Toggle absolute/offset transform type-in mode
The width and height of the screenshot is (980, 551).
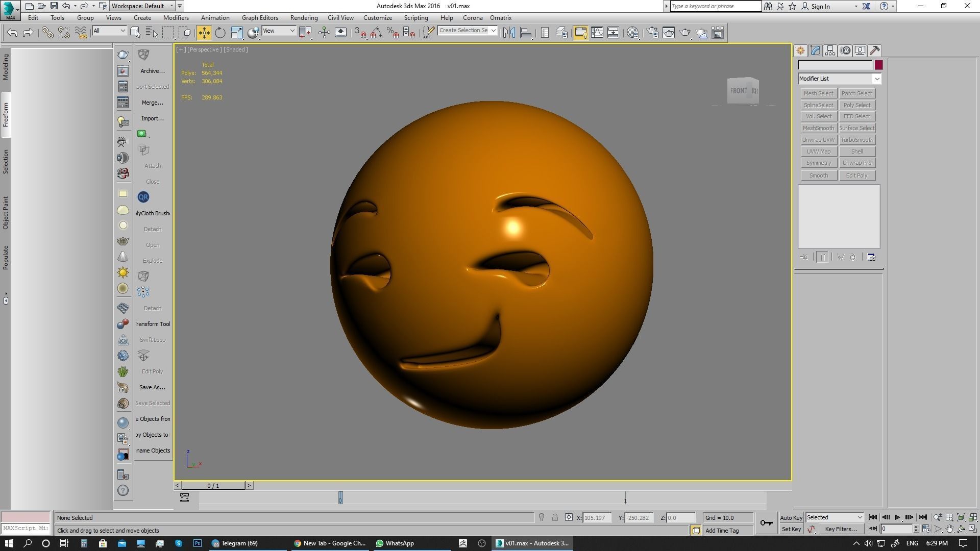569,518
